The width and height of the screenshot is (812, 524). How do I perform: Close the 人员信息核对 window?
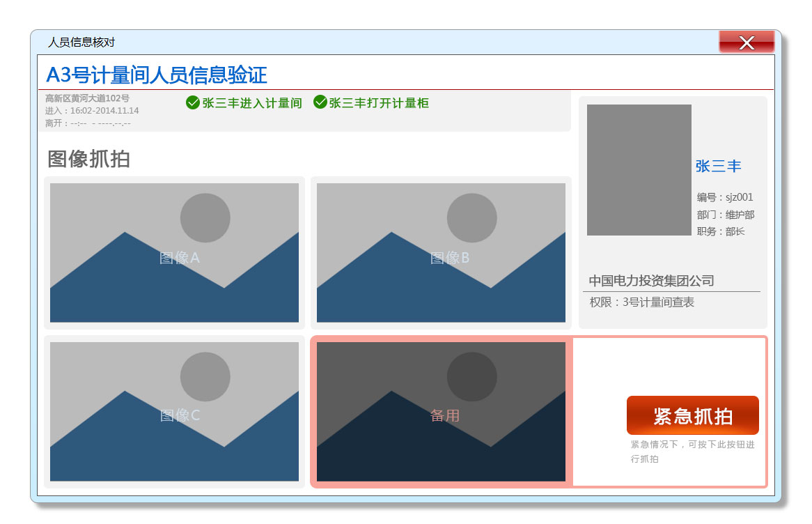coord(747,43)
